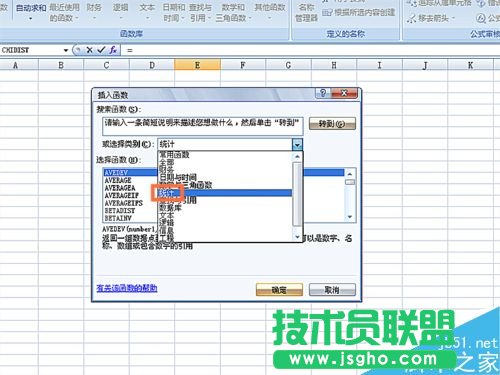Open the 日期和时间 functions dropdown
Viewport: 500px width, 375px height.
(x=174, y=12)
